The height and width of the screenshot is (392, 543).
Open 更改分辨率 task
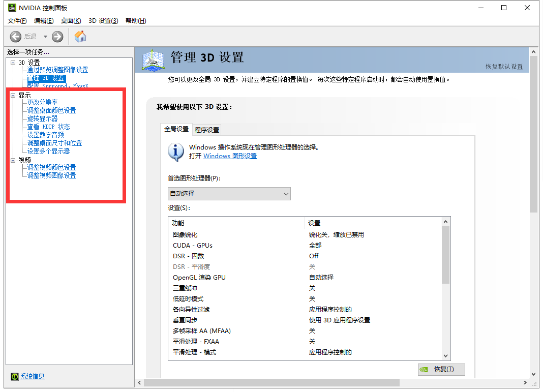42,103
